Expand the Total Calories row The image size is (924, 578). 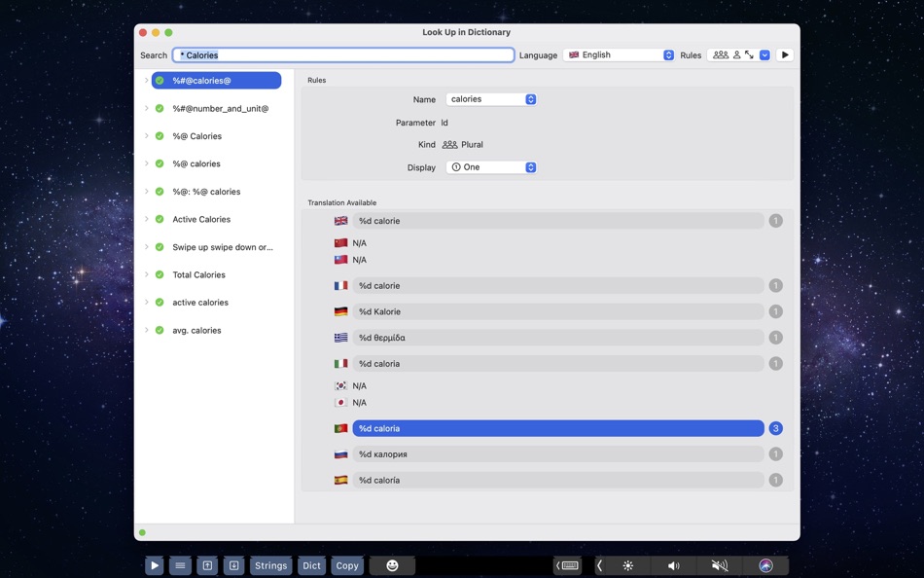[146, 274]
